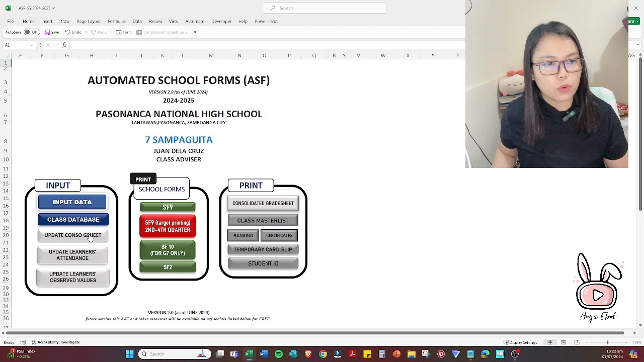Open OBS Studio from the taskbar
Image resolution: width=644 pixels, height=362 pixels.
coord(515,354)
